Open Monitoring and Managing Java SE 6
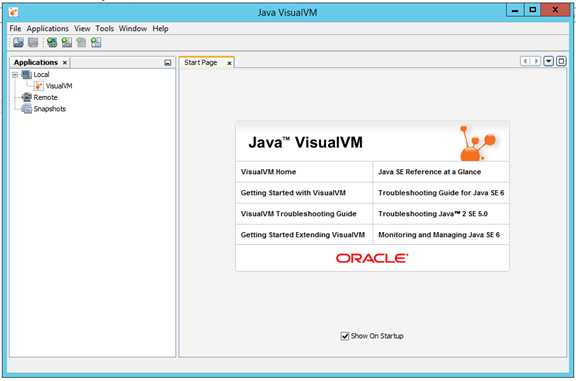This screenshot has height=381, width=576. (439, 234)
